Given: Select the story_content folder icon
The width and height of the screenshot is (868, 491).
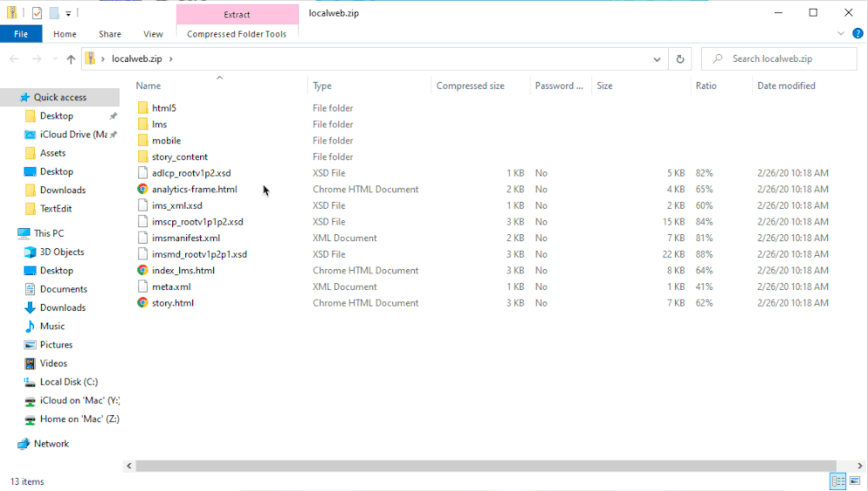Looking at the screenshot, I should (x=143, y=157).
